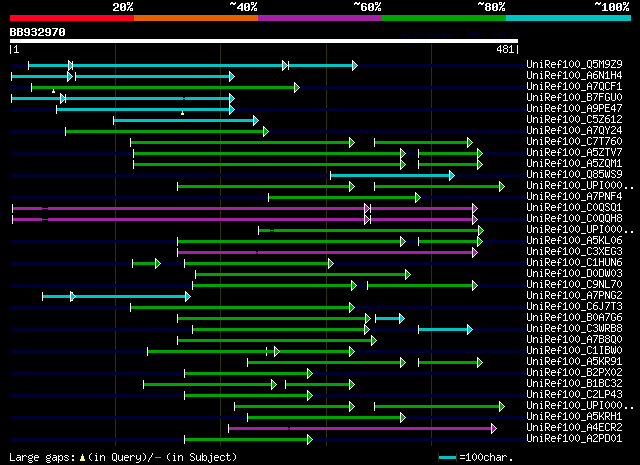Click the cyan ~100% identity legend segment

pos(568,18)
